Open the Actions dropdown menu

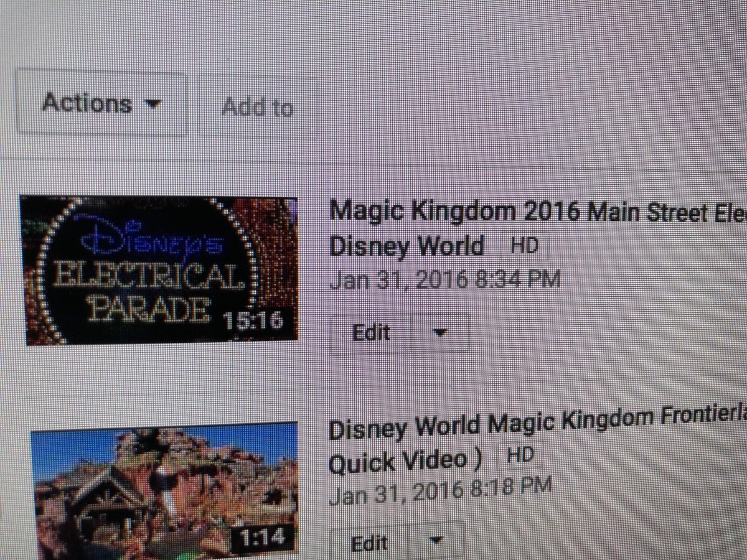[x=101, y=103]
